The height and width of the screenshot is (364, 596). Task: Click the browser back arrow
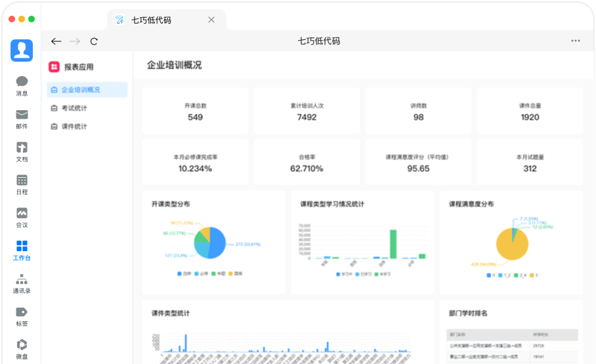click(56, 41)
